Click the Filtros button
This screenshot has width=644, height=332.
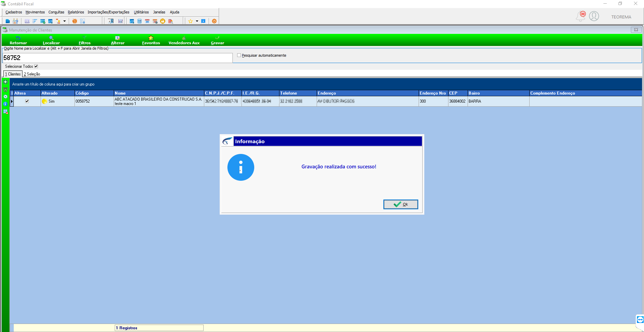click(85, 40)
